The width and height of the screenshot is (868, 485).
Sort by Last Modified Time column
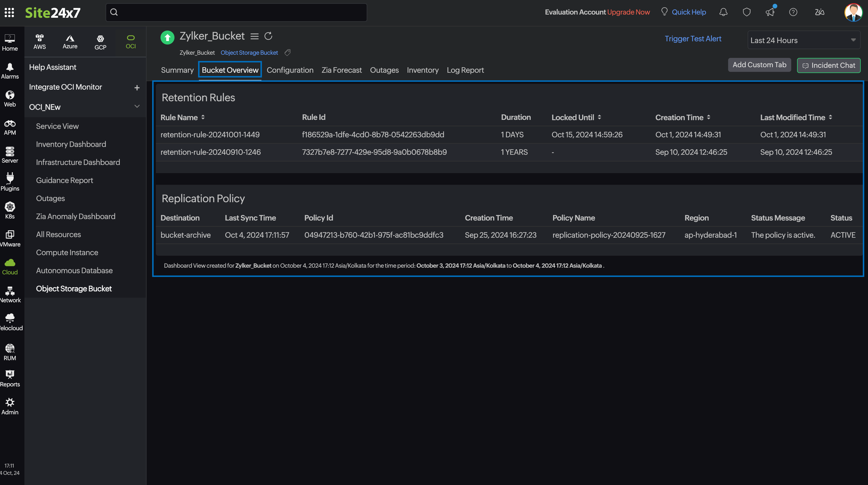tap(830, 117)
